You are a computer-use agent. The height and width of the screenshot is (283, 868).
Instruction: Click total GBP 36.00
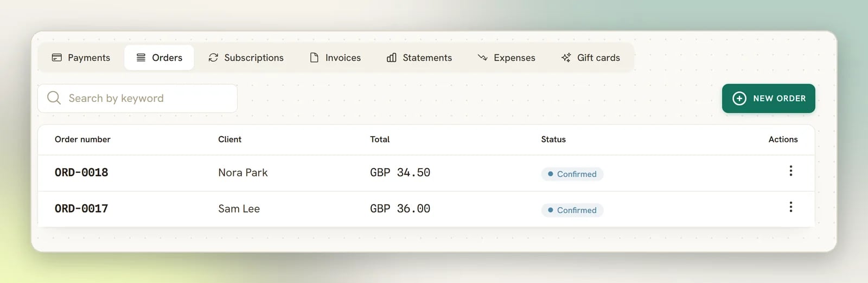(400, 209)
